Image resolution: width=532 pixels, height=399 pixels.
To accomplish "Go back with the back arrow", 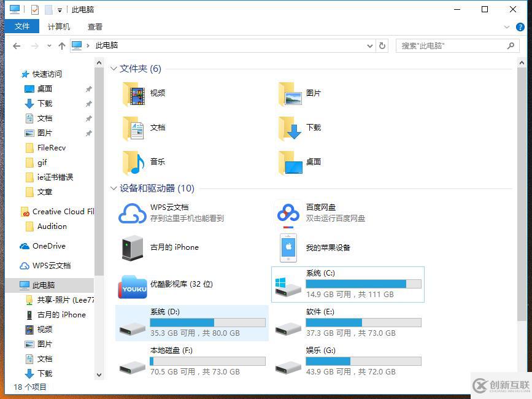I will pos(17,46).
